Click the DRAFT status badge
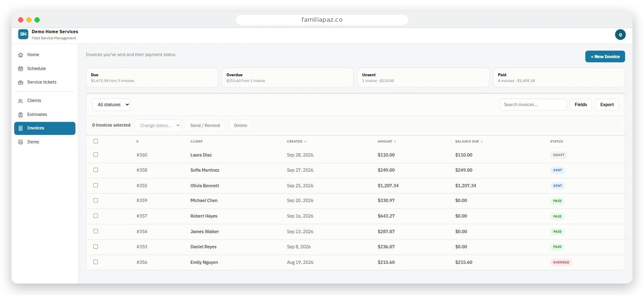Viewport: 644px width, 295px height. [558, 155]
